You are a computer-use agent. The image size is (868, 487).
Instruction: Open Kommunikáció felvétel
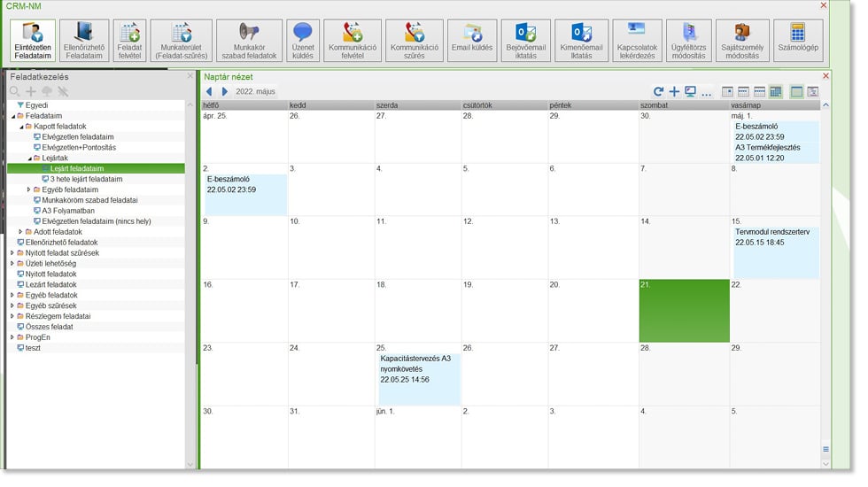tap(353, 41)
